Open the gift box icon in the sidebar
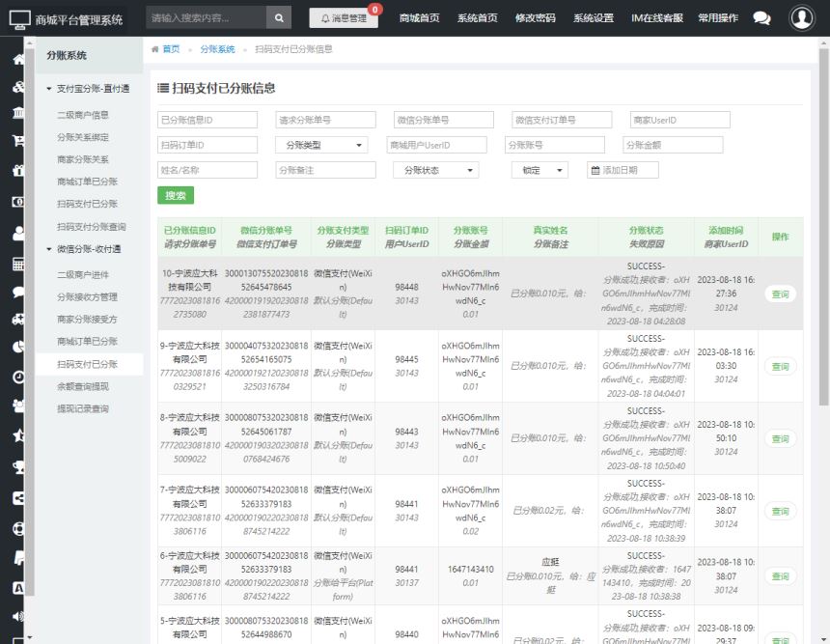Image resolution: width=830 pixels, height=644 pixels. pyautogui.click(x=18, y=170)
